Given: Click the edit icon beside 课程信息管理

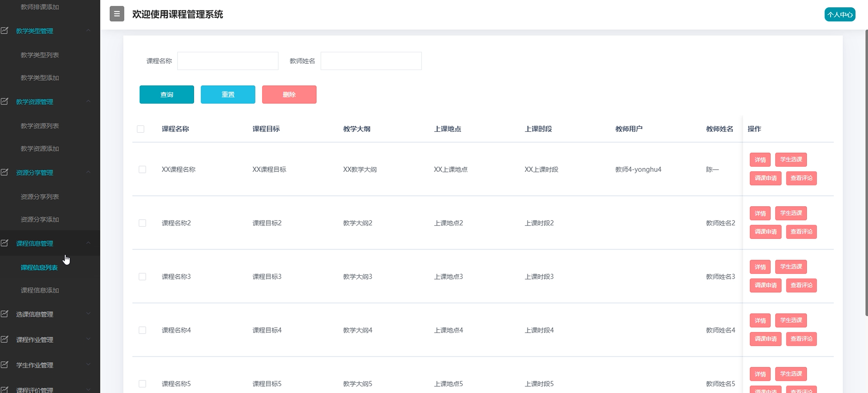Looking at the screenshot, I should [5, 243].
